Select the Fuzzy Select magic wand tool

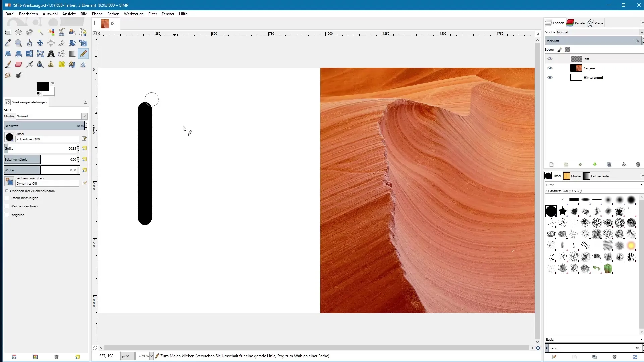pyautogui.click(x=40, y=32)
